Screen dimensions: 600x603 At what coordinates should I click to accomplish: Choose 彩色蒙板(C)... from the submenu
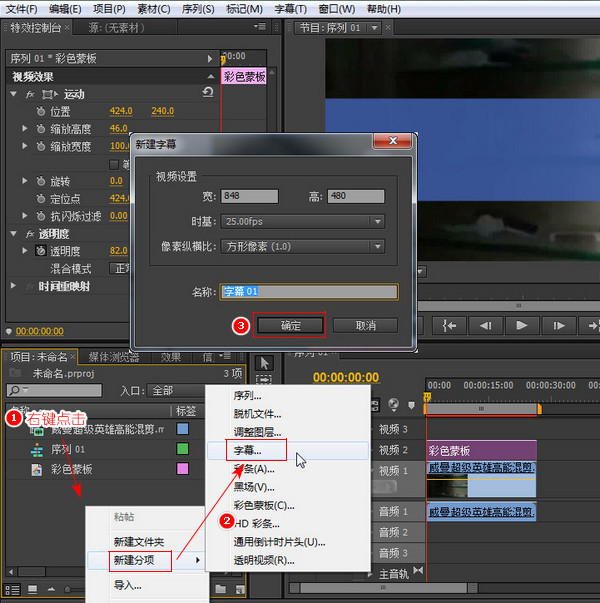tap(288, 505)
